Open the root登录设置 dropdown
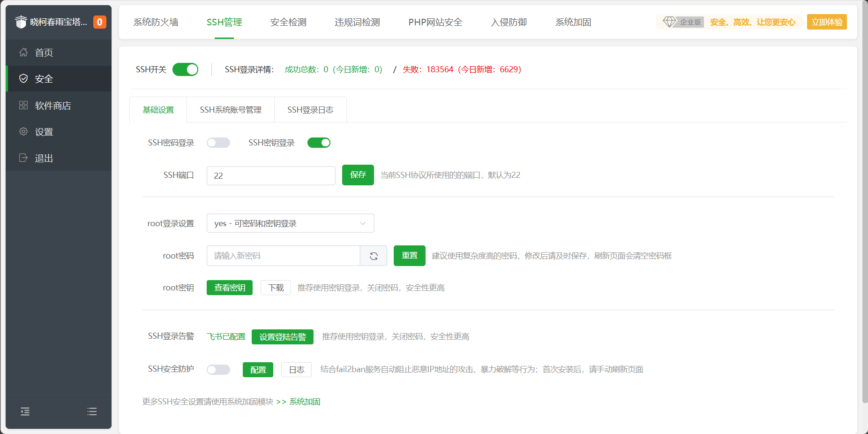Image resolution: width=868 pixels, height=434 pixels. pyautogui.click(x=290, y=223)
